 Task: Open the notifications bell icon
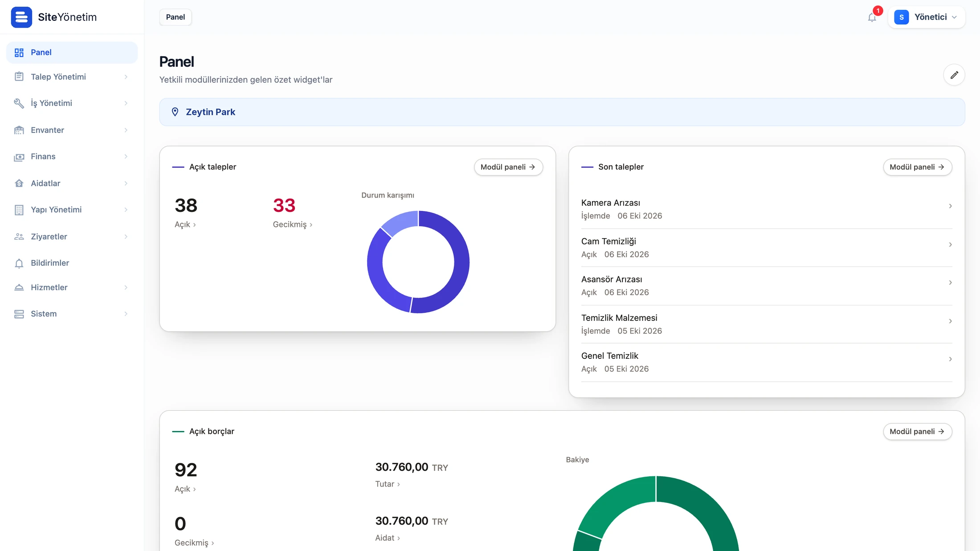point(872,17)
